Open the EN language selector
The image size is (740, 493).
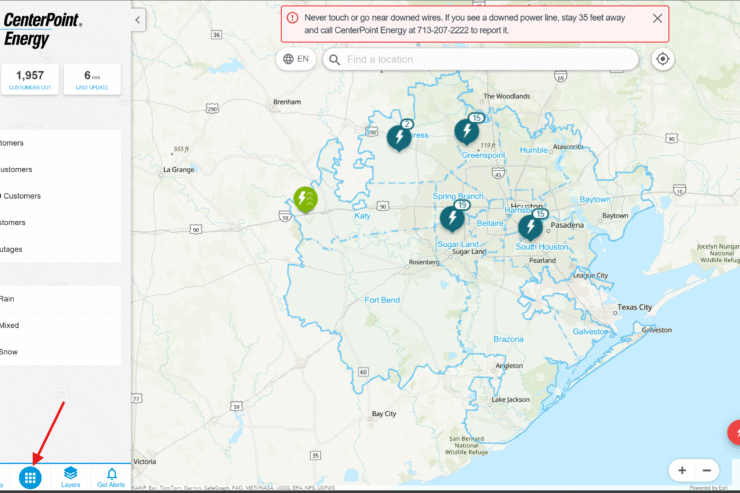[296, 59]
